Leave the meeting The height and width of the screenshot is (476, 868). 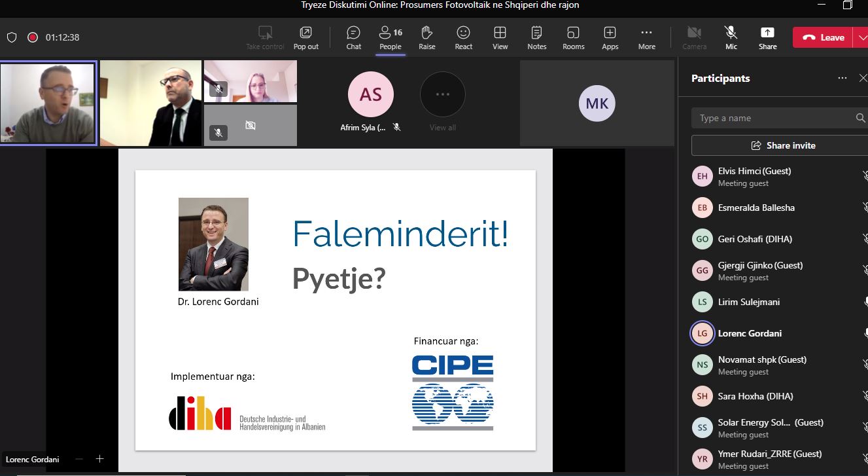(823, 37)
